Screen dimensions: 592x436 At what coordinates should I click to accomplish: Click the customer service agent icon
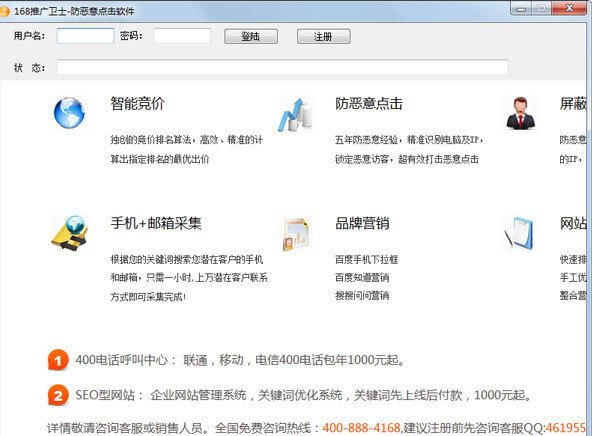(520, 113)
